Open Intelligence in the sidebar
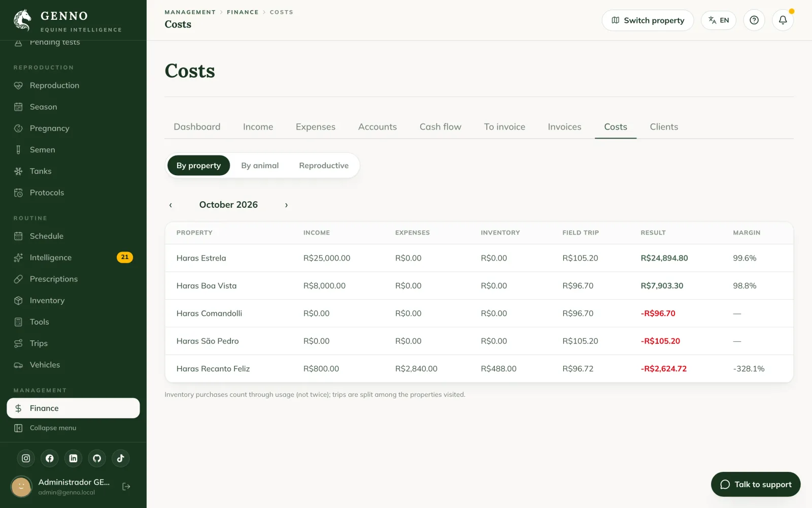 coord(73,258)
